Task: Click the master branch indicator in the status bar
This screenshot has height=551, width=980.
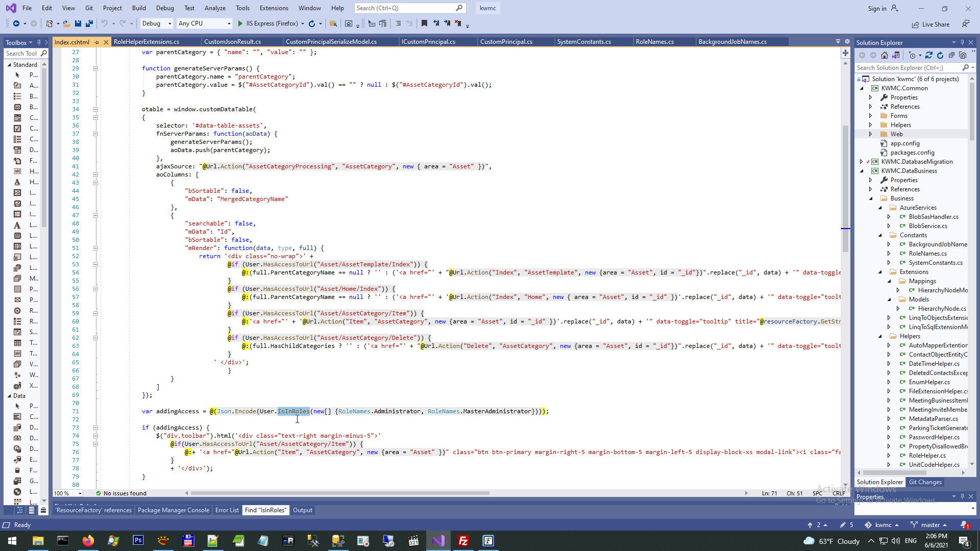Action: (x=930, y=525)
